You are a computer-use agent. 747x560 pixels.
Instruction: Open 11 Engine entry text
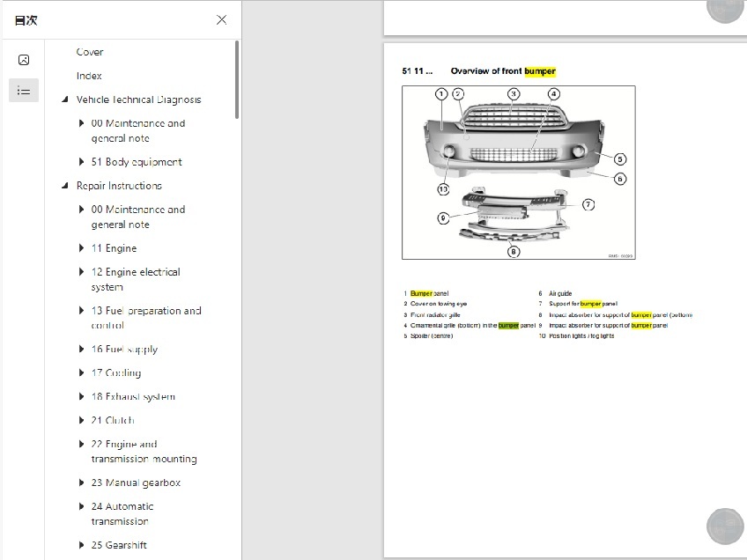pos(114,248)
